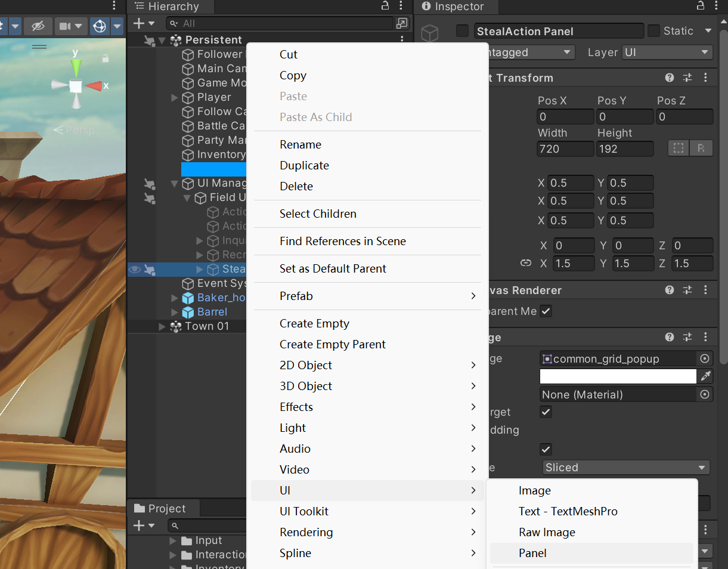Choose Text - TextMeshPro from UI submenu

coord(568,511)
